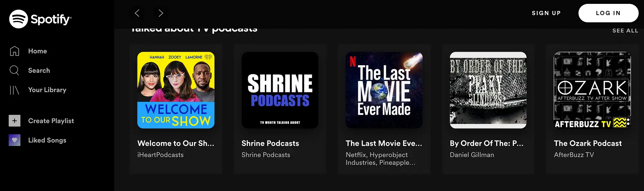Click 'The Last Movie Eve...' title
644x191 pixels.
[384, 143]
